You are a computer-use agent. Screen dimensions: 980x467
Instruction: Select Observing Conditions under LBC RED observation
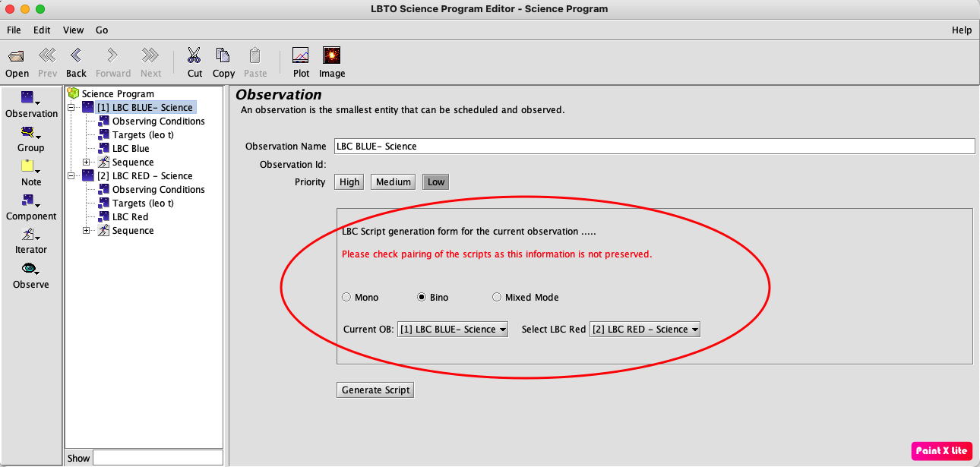tap(158, 189)
